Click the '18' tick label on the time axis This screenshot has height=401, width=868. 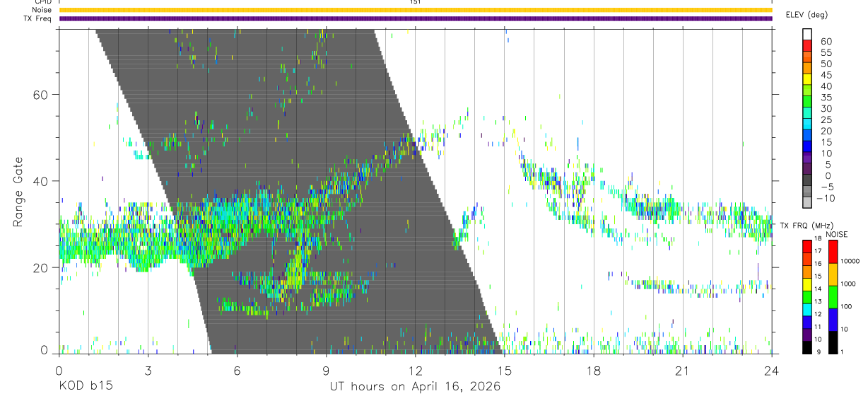[593, 371]
